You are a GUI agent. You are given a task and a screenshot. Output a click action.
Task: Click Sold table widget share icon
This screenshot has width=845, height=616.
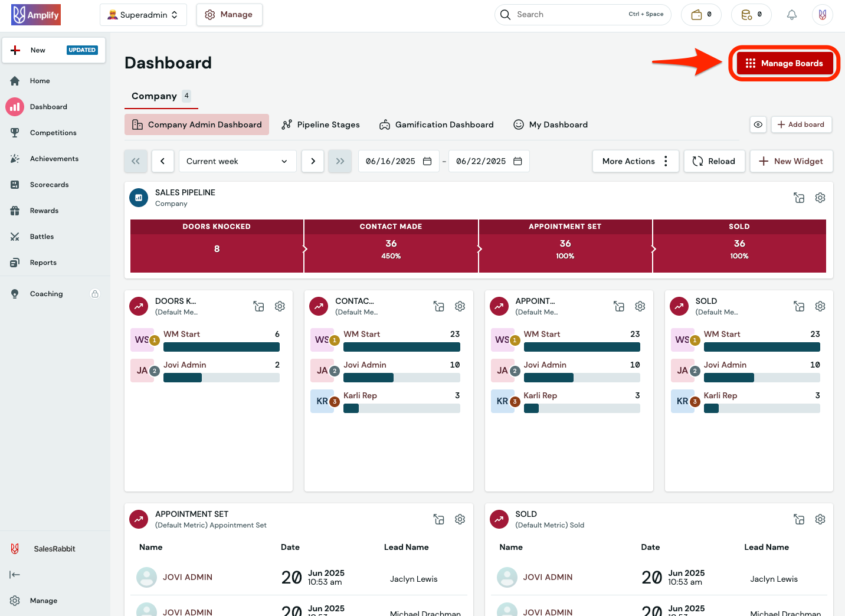click(799, 519)
